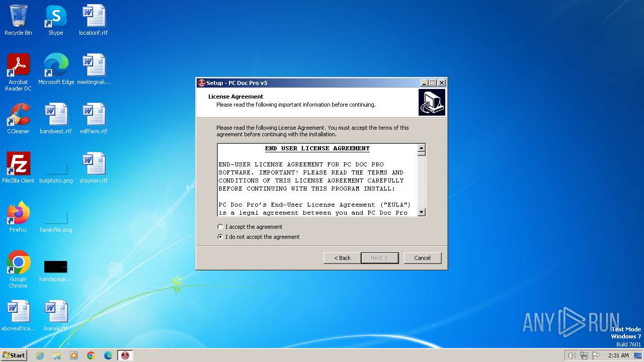644x362 pixels.
Task: Click the Action Center flag icon
Action: pyautogui.click(x=596, y=355)
